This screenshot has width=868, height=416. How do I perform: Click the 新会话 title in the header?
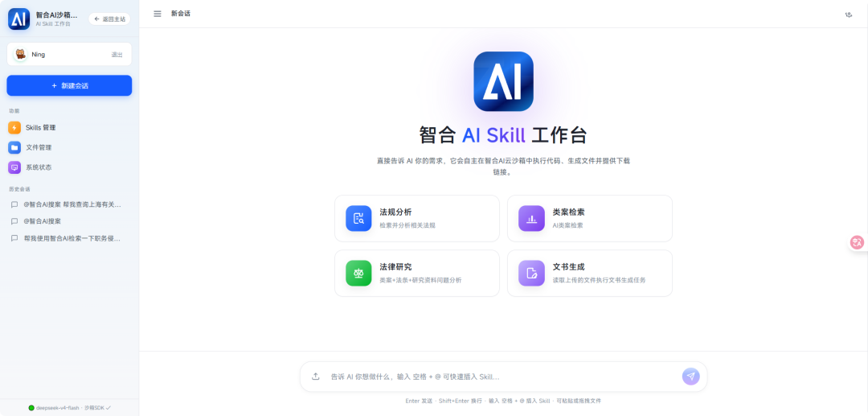pyautogui.click(x=181, y=14)
